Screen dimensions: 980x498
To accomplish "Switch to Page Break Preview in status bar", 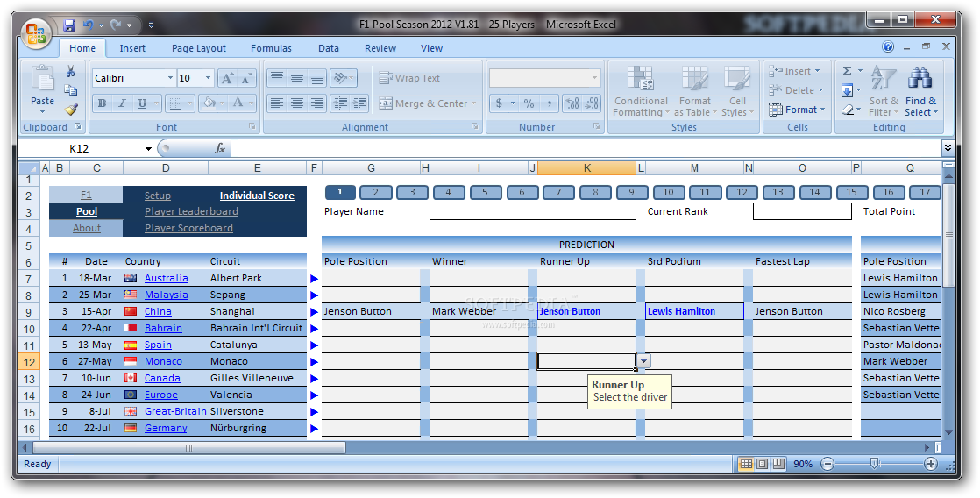I will (x=778, y=465).
